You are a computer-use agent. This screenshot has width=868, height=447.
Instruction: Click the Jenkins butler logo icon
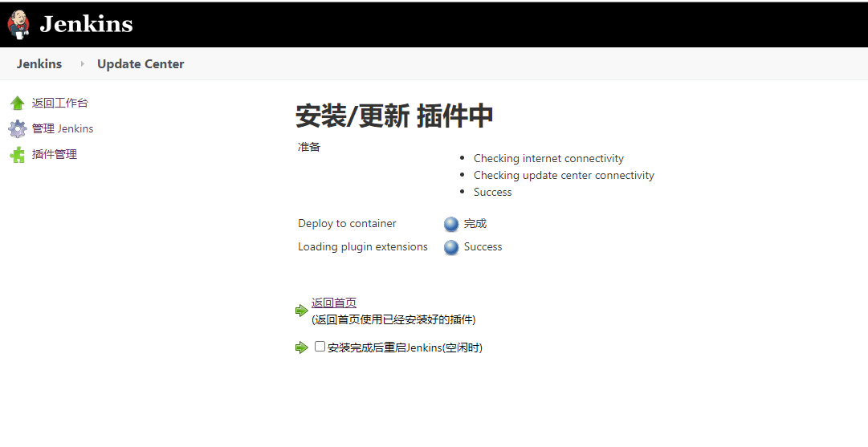point(18,24)
